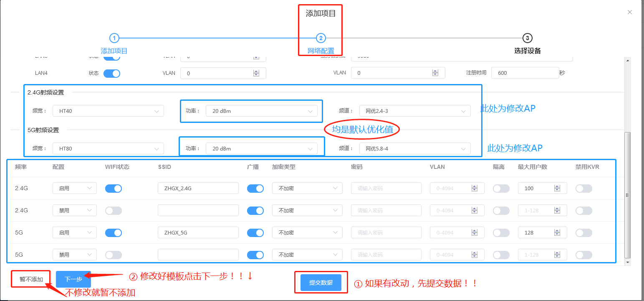The image size is (644, 301).
Task: Close the 添加项目 dialog with X
Action: pyautogui.click(x=630, y=13)
